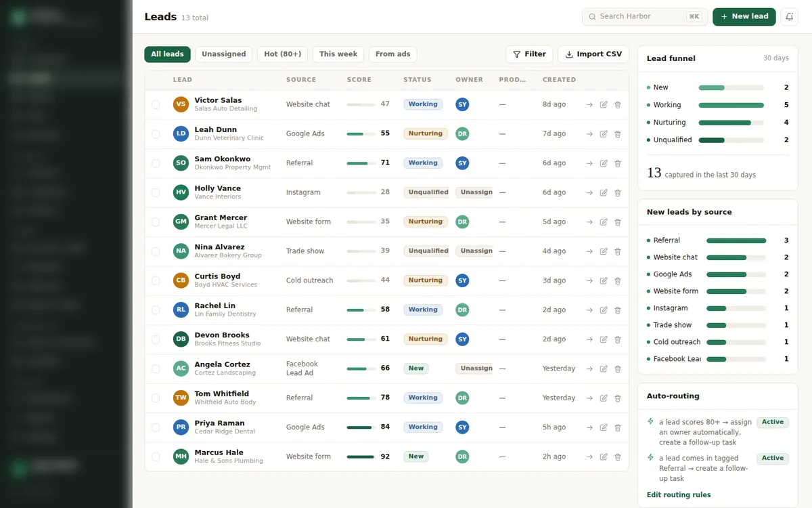Click Active badge for 80+ score rule
Screen dimensions: 812x508
(773, 422)
